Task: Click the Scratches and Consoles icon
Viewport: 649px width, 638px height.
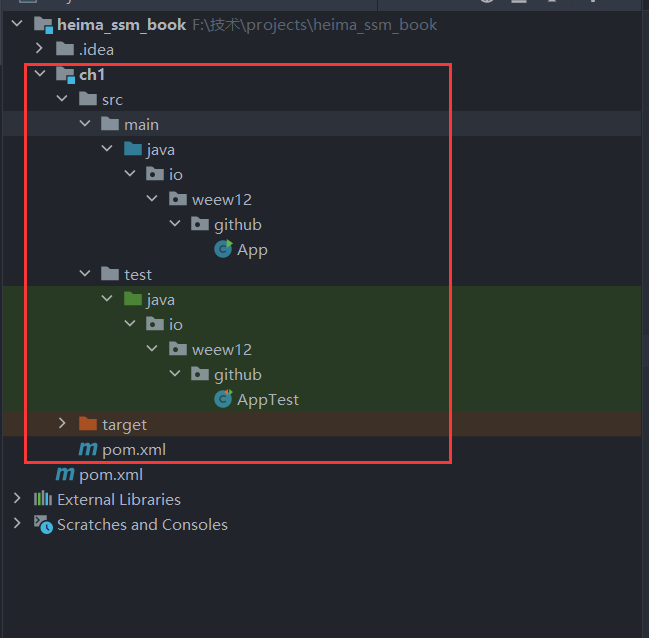Action: click(43, 524)
